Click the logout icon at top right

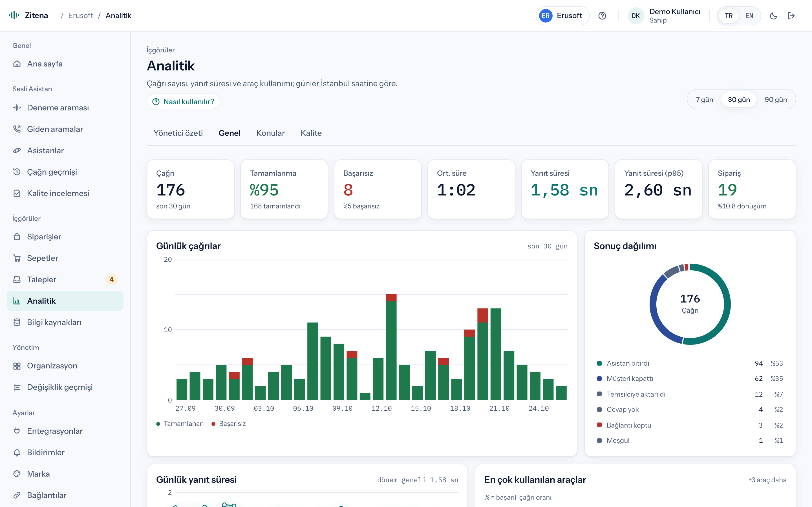(x=791, y=16)
